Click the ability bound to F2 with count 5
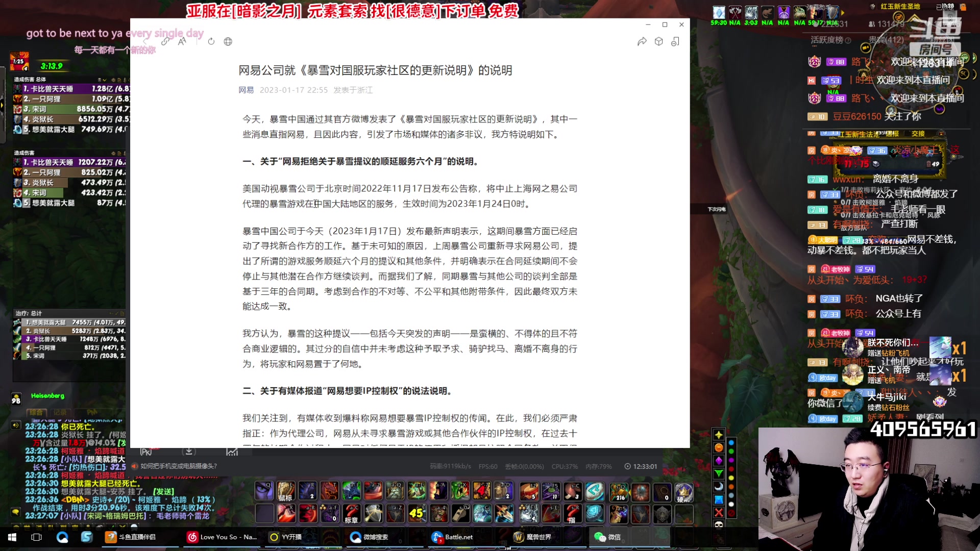Screen dimensions: 980x551 click(529, 490)
